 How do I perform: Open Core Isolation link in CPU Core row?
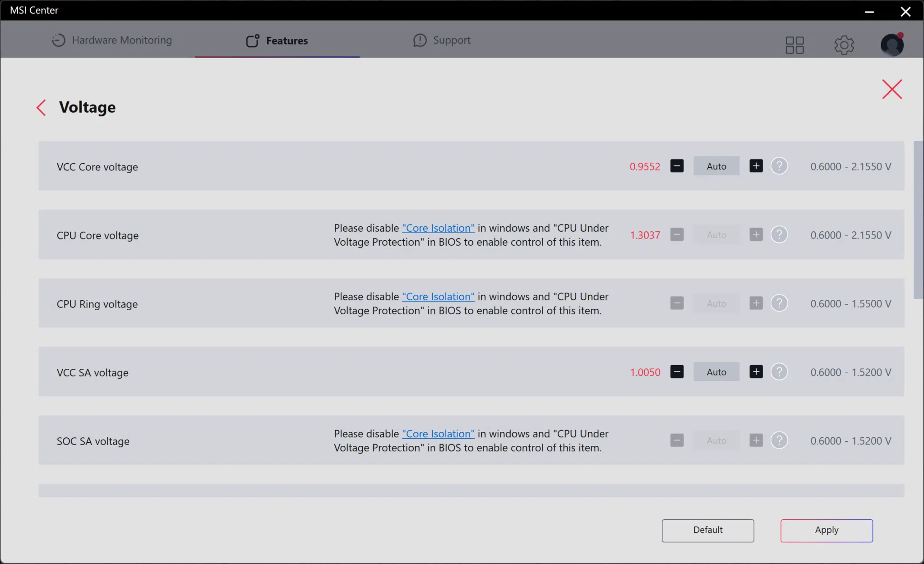pos(438,228)
